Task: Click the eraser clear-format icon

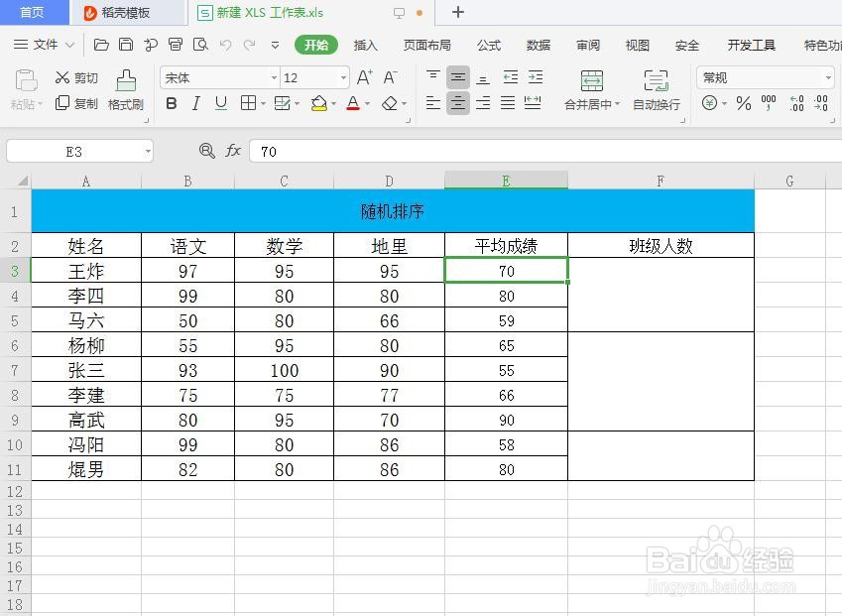Action: coord(390,103)
